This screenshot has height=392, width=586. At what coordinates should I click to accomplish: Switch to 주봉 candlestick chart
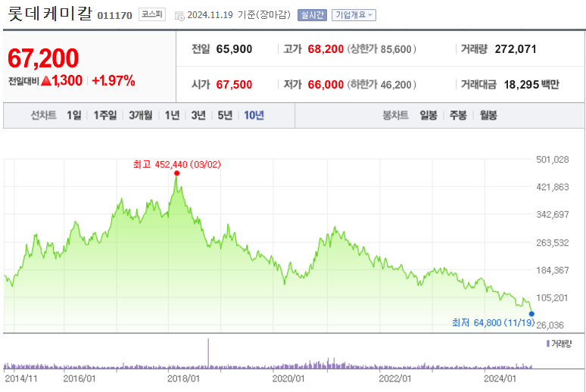coord(458,115)
